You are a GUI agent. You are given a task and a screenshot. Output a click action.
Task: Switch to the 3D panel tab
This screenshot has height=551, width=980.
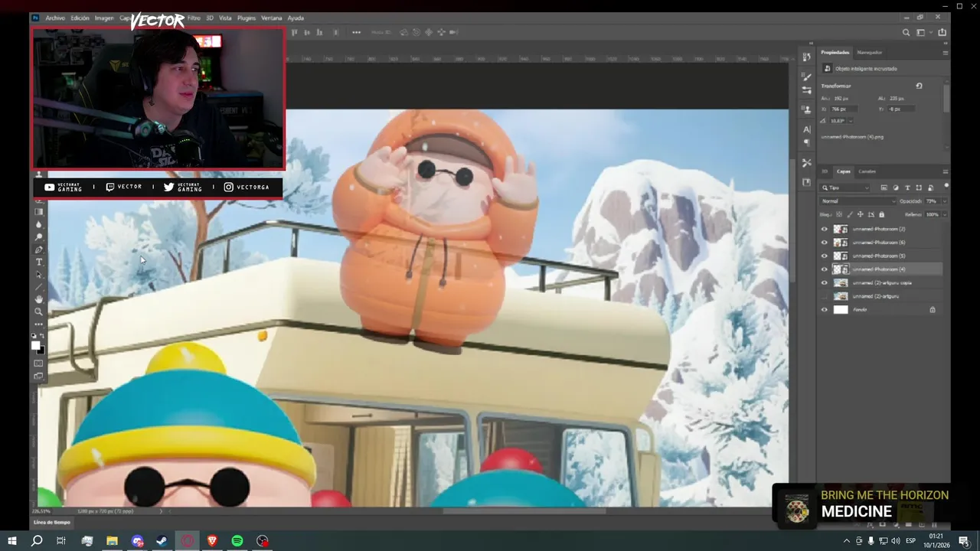pos(825,171)
